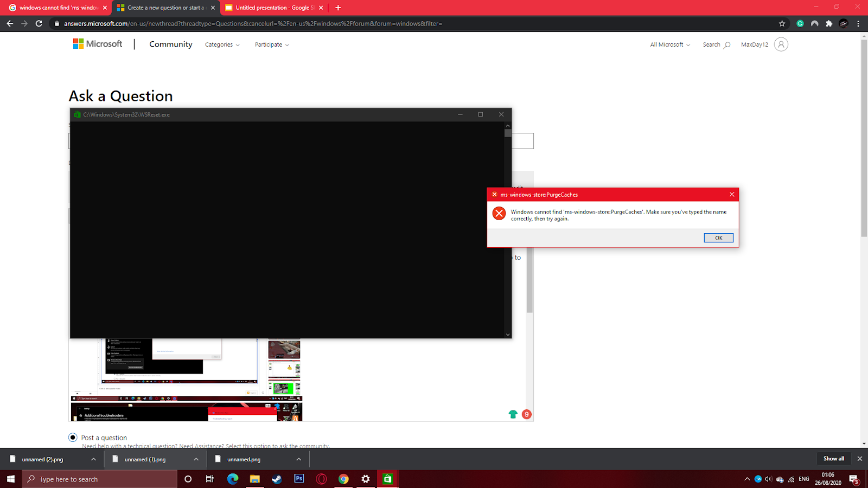Select the Post a question radio button
The height and width of the screenshot is (488, 868).
tap(73, 437)
